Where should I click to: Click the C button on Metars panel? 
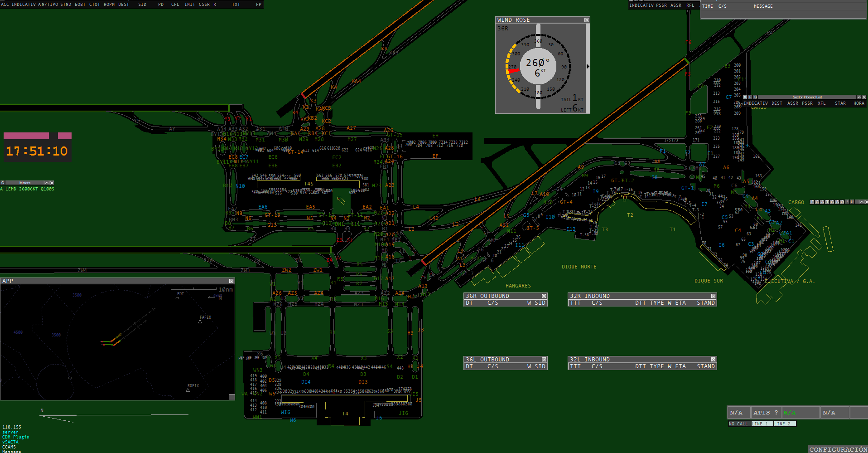[x=2, y=183]
